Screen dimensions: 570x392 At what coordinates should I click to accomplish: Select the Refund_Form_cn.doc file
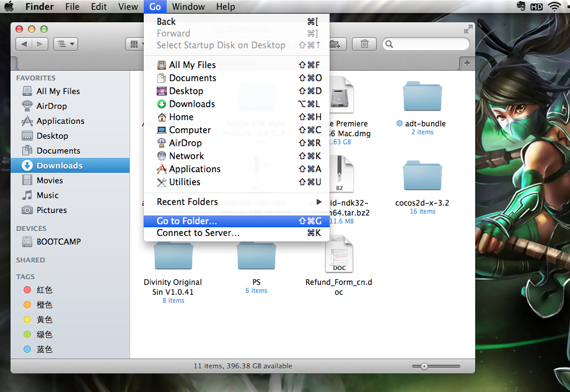tap(339, 255)
